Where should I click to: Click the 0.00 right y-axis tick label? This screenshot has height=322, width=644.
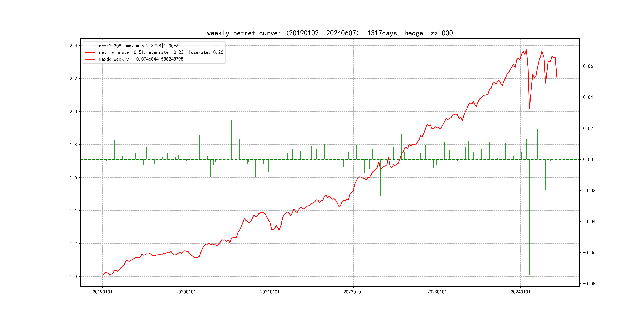tap(588, 159)
